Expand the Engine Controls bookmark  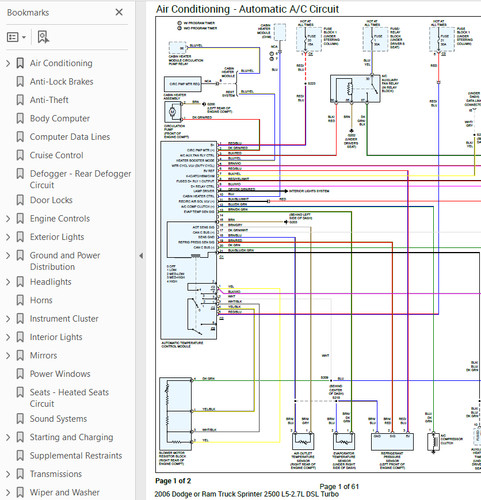[x=8, y=219]
